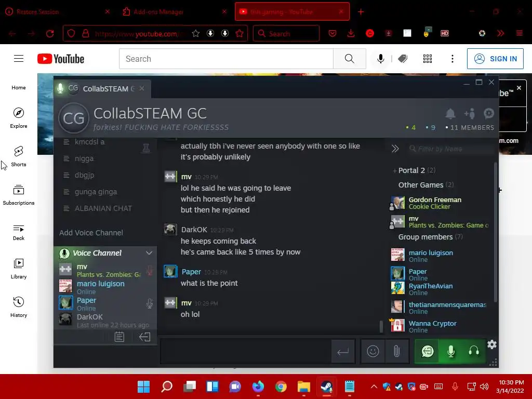Toggle Paper's microphone icon in voice channel
532x399 pixels.
[149, 303]
